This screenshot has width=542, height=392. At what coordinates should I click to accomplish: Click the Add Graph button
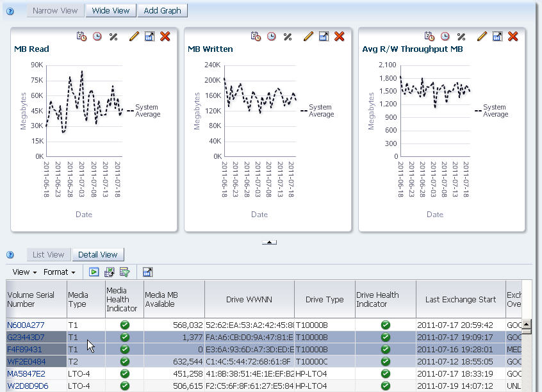point(162,11)
